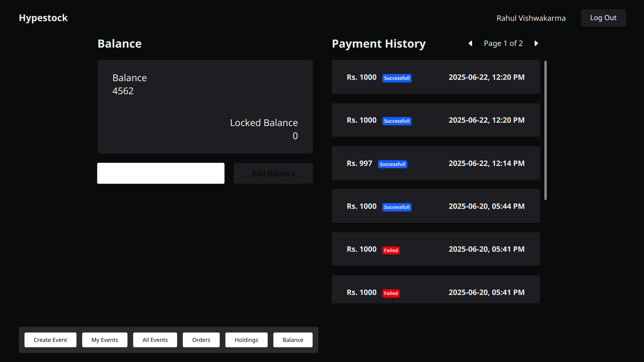
Task: Click the Rahul Vishwakarma username
Action: pyautogui.click(x=531, y=18)
